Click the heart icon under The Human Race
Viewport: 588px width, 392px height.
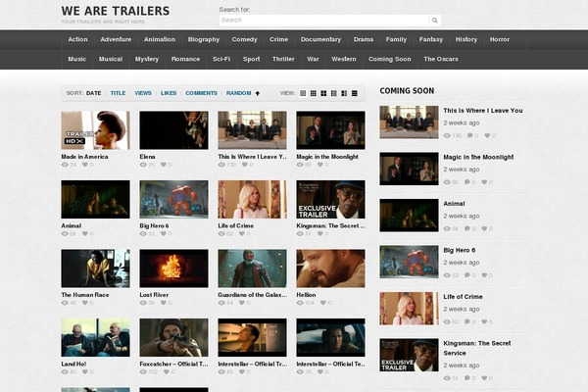85,303
